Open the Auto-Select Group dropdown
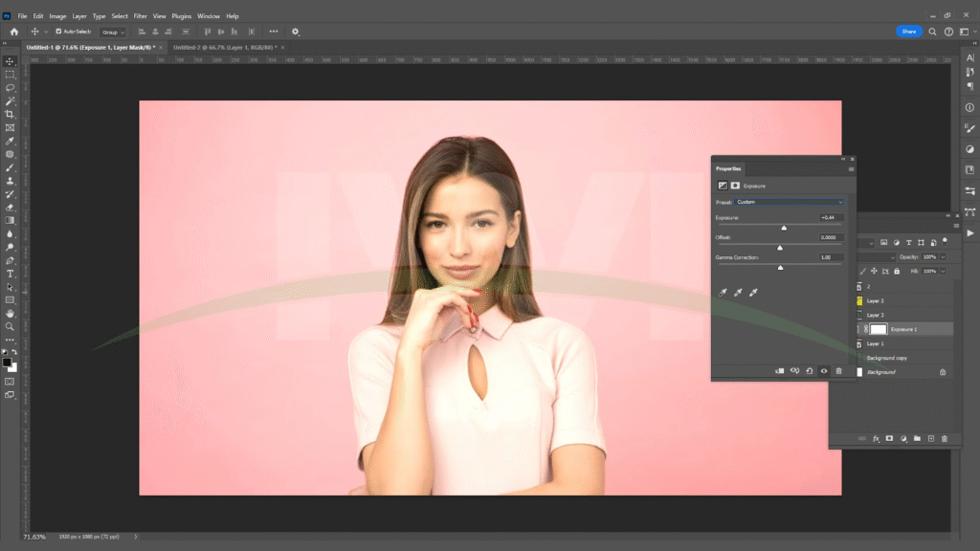 pos(113,32)
